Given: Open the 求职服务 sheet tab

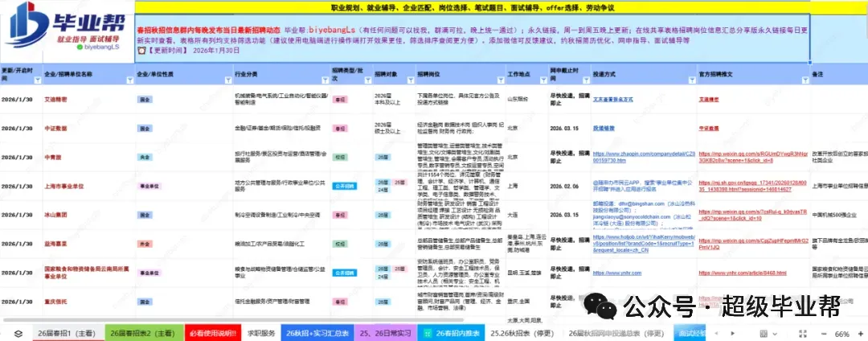Looking at the screenshot, I should pos(261,334).
